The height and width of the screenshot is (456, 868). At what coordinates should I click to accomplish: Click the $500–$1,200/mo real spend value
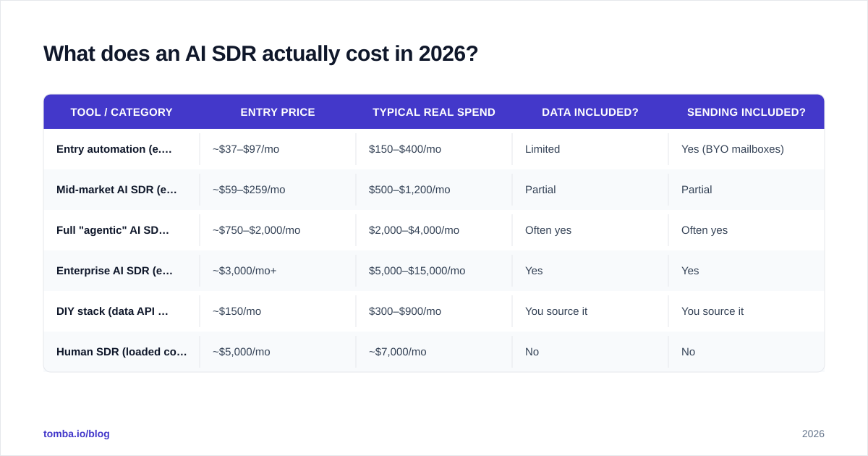(409, 190)
